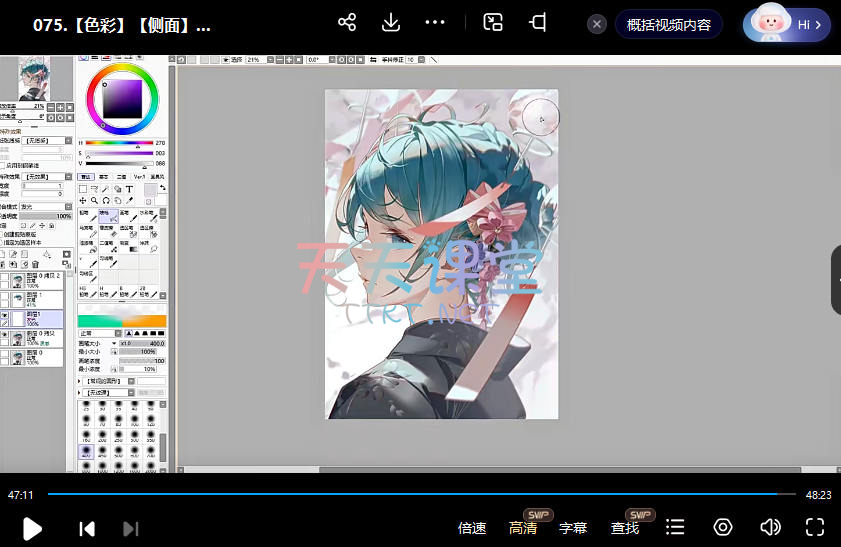Click the side panel expand handle on right edge
841x547 pixels.
pyautogui.click(x=835, y=280)
